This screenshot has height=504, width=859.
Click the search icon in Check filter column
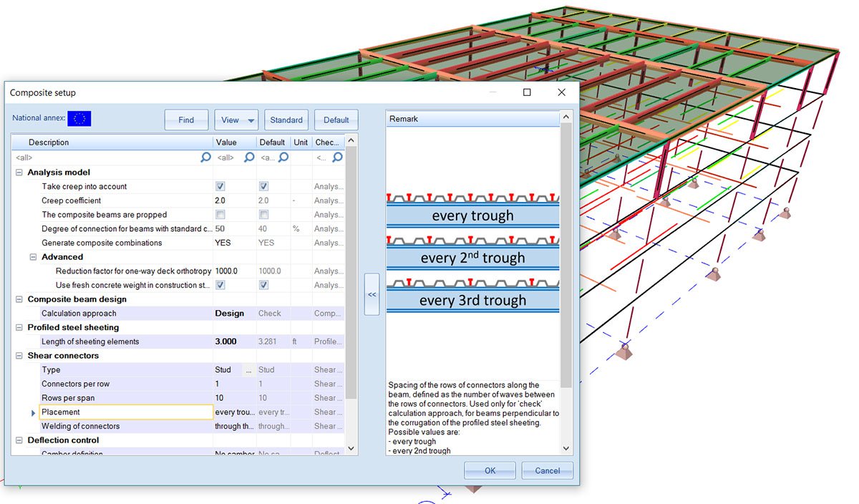[x=337, y=157]
